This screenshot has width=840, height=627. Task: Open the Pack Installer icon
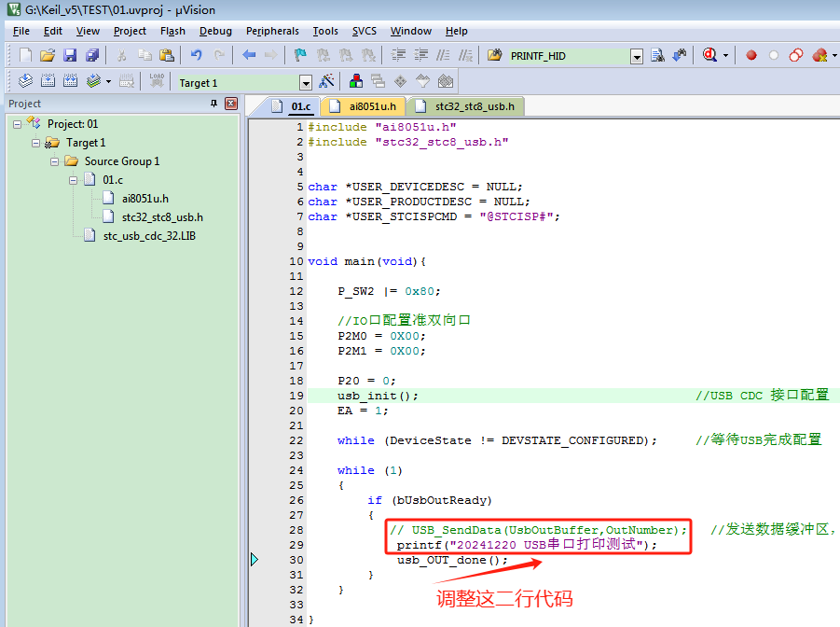tap(446, 81)
